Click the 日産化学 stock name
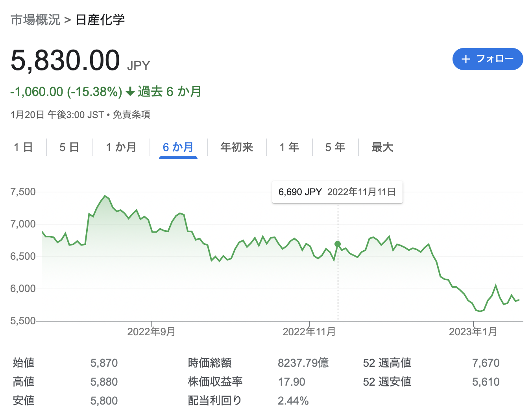532x414 pixels. tap(100, 20)
